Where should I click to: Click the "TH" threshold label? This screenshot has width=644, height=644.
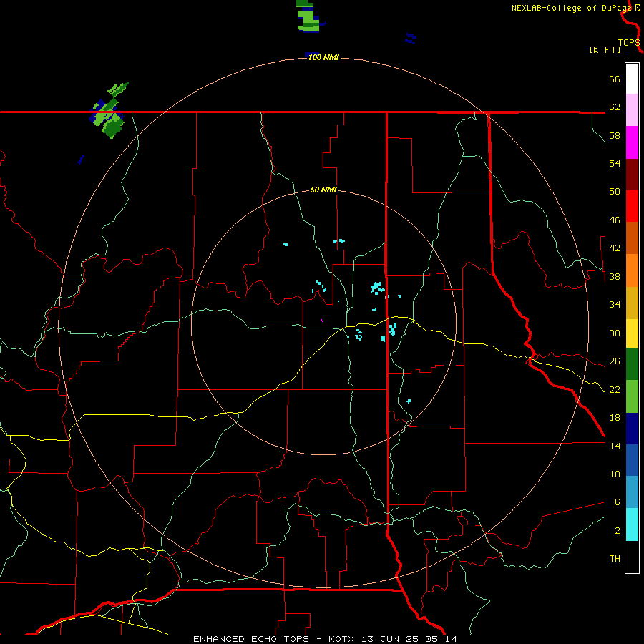(x=615, y=559)
